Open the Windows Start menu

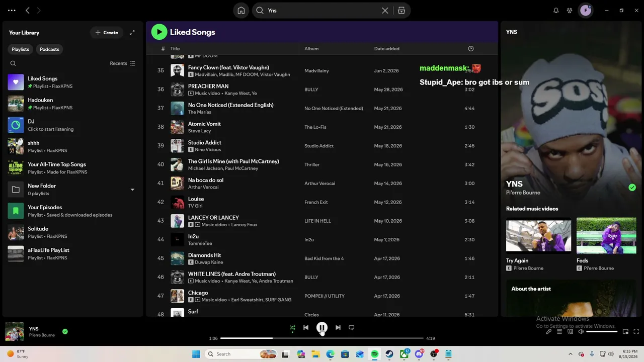(196, 354)
